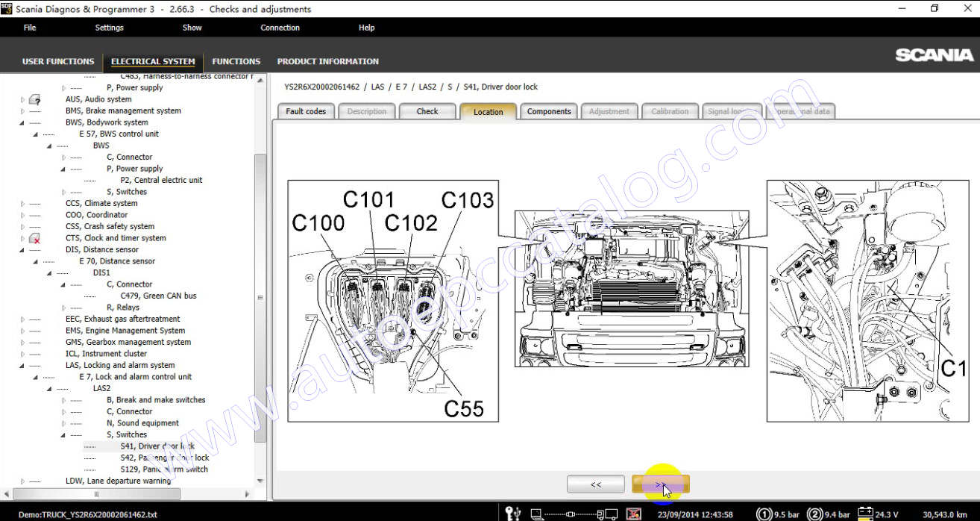Expand the B, Break and make switches node
The width and height of the screenshot is (980, 521).
click(64, 400)
